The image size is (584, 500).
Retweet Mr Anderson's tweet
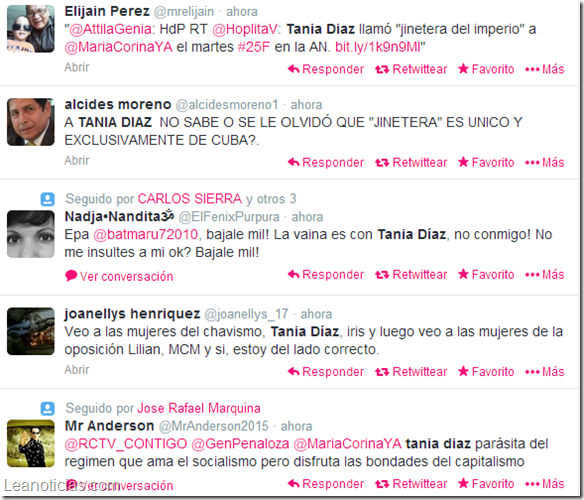coord(411,484)
